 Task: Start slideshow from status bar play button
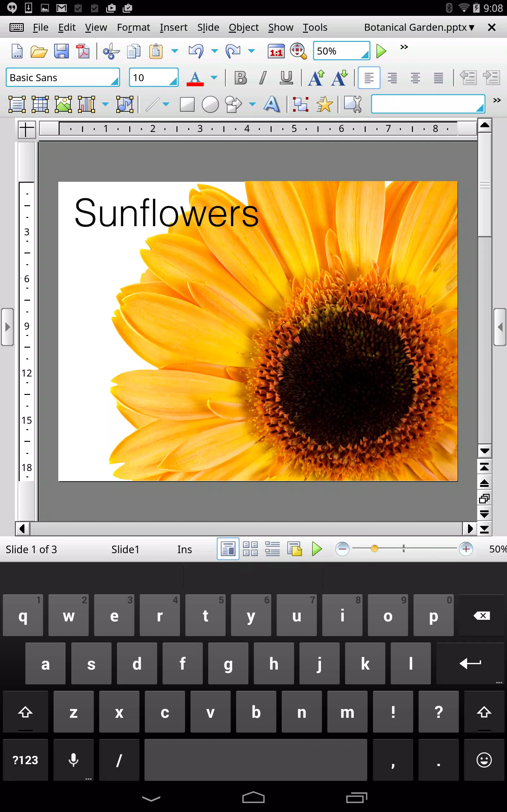317,549
